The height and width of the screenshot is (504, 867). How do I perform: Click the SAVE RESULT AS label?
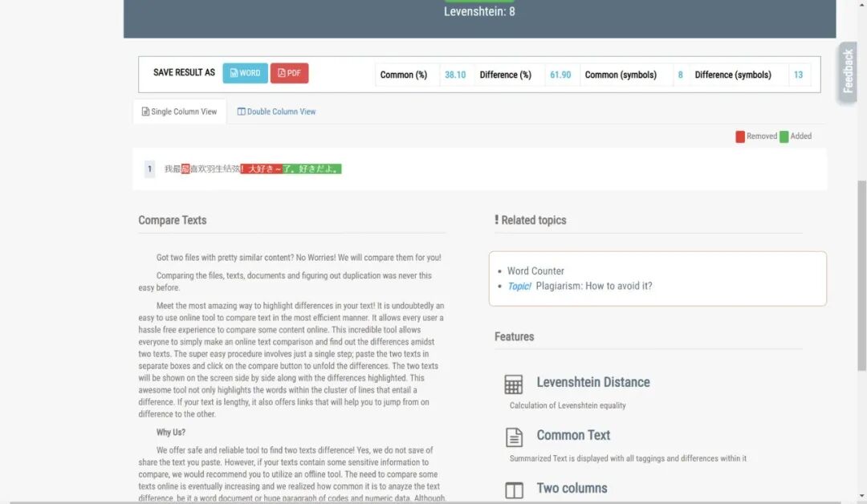(184, 72)
